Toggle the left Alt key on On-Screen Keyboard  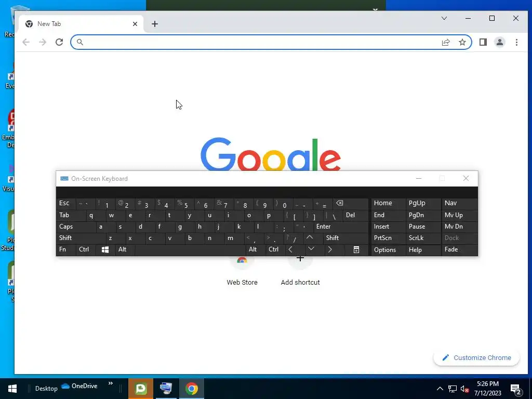[125, 250]
